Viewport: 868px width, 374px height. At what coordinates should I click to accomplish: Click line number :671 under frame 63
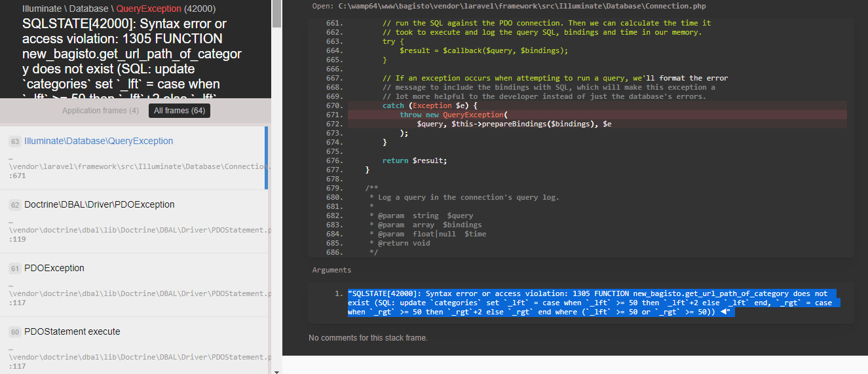click(17, 176)
